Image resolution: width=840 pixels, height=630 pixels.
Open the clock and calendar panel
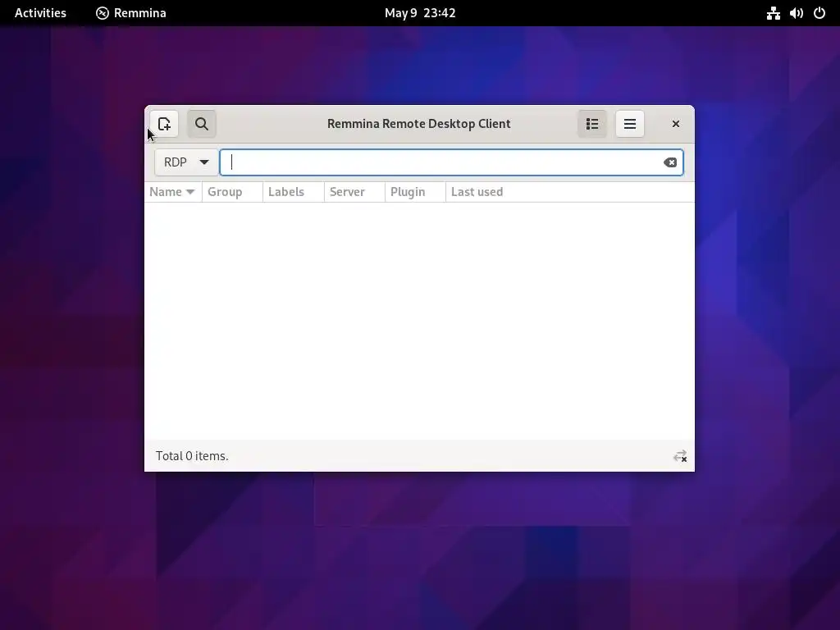click(x=420, y=13)
